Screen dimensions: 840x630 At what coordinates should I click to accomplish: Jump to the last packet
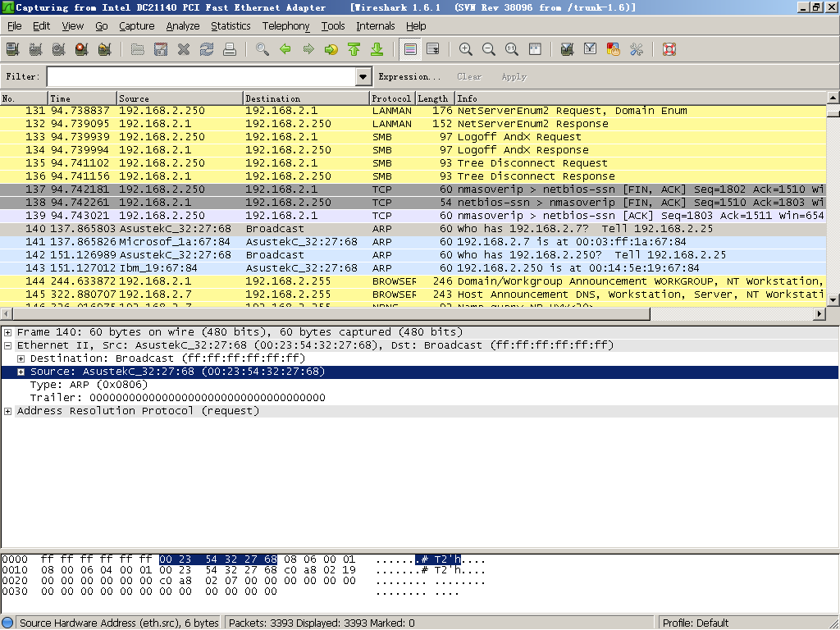[377, 49]
